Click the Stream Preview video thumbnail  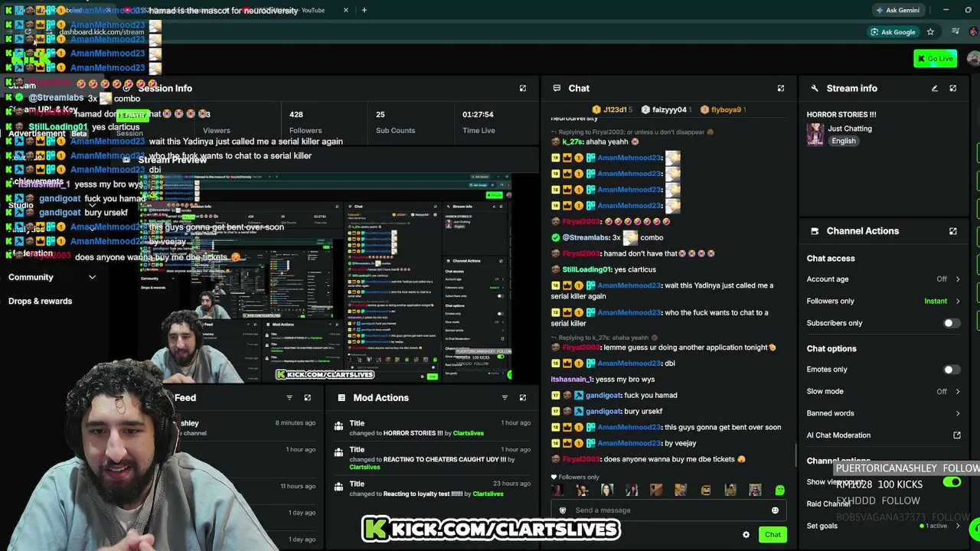tap(325, 278)
